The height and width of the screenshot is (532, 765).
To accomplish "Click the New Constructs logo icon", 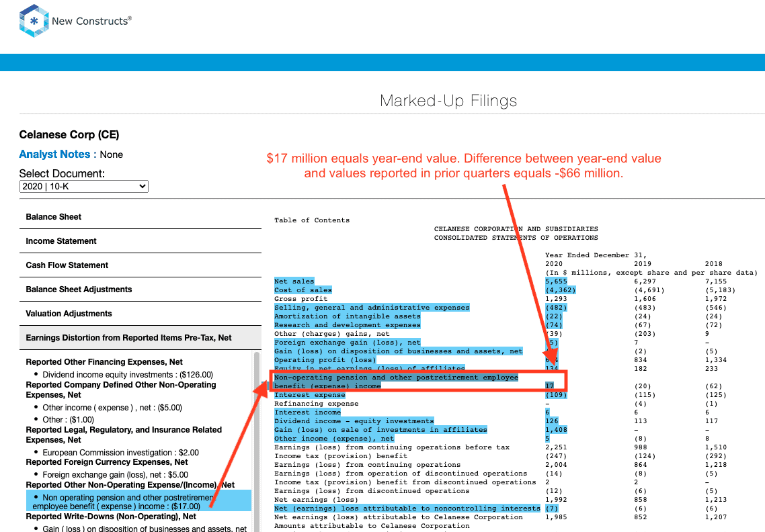I will tap(34, 21).
